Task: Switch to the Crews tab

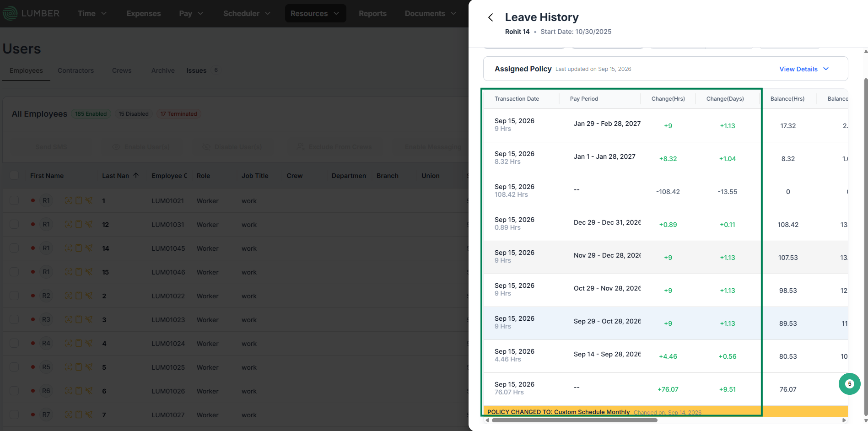Action: tap(122, 70)
